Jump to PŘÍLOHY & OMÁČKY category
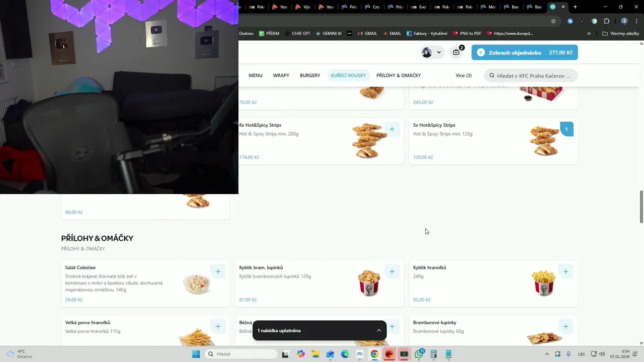Viewport: 644px width, 362px height. (x=398, y=75)
